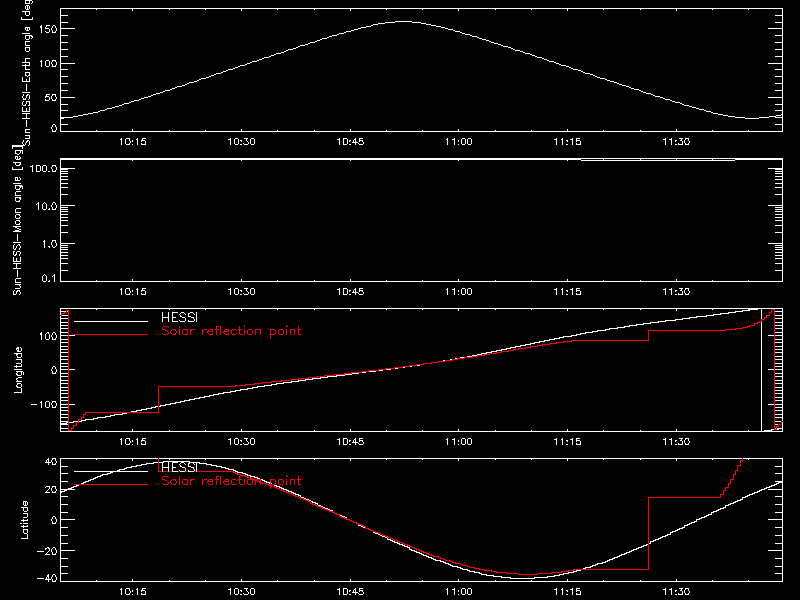This screenshot has width=800, height=600.
Task: Click 10:15 label under Latitude plot
Action: (x=133, y=592)
